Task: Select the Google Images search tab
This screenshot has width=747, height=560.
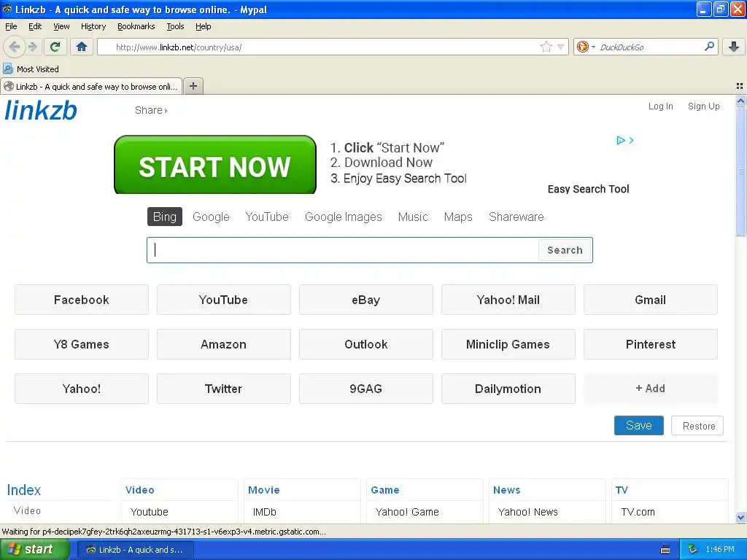Action: click(x=343, y=217)
